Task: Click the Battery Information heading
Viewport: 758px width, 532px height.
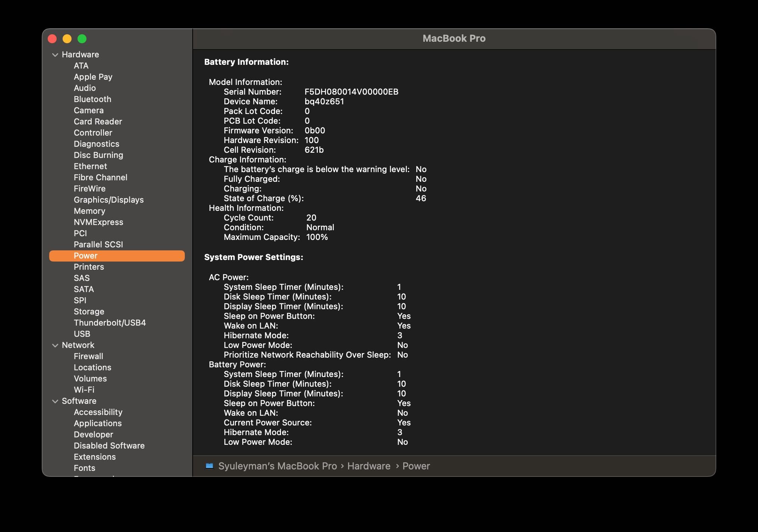Action: (246, 62)
